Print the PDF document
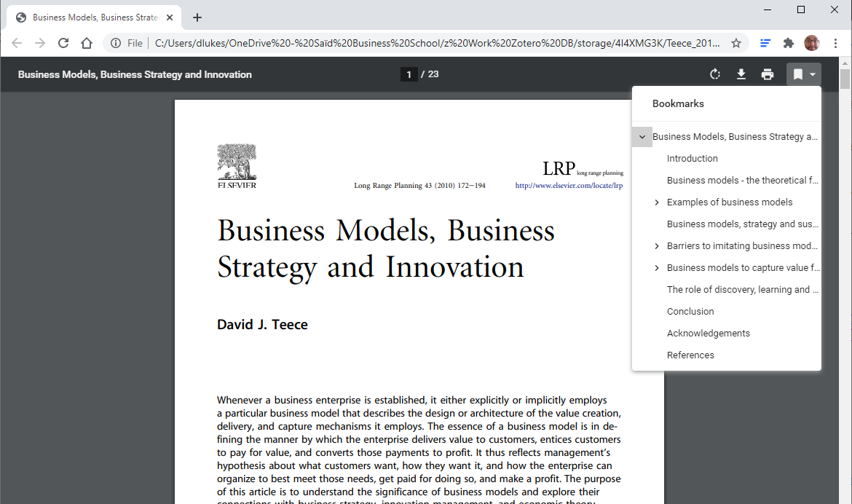 pos(768,74)
